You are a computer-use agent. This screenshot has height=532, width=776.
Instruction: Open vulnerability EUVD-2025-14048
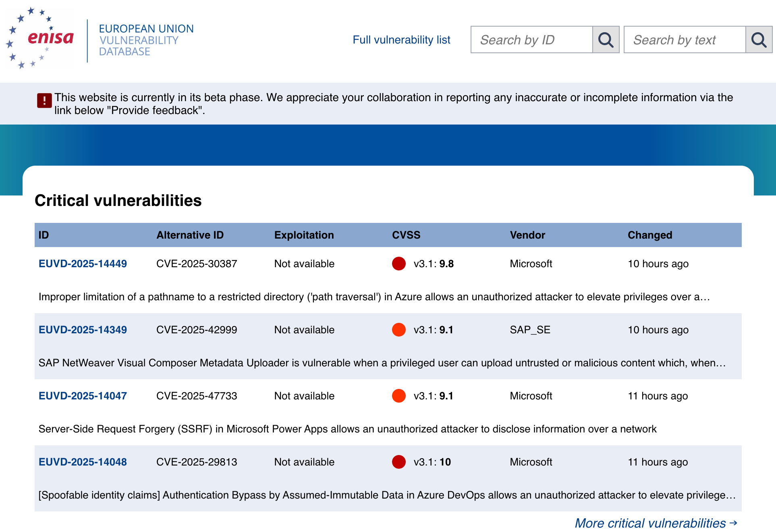[83, 462]
